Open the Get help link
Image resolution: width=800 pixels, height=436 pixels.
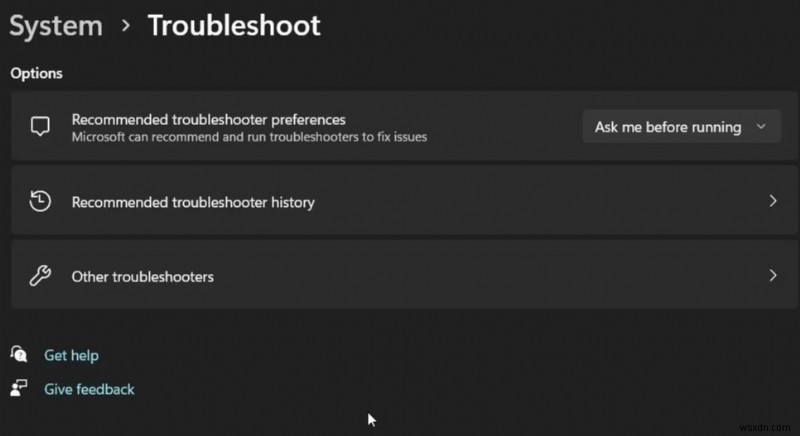(71, 355)
